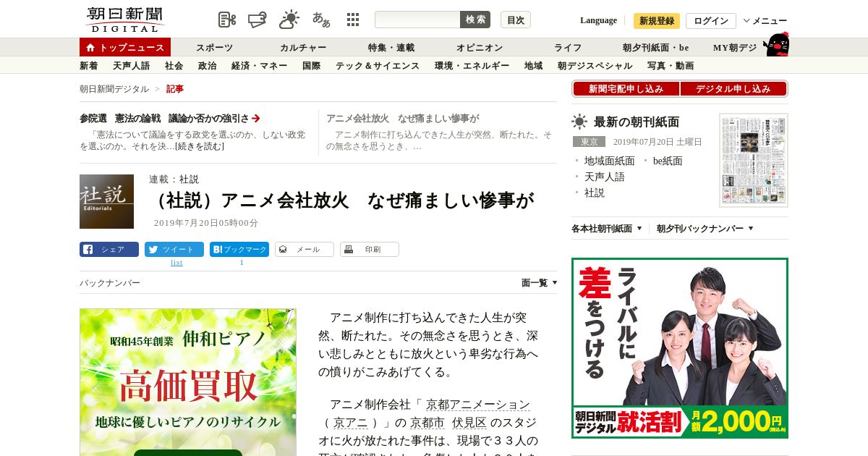This screenshot has height=456, width=868.
Task: Open 国際 section link
Action: 311,66
